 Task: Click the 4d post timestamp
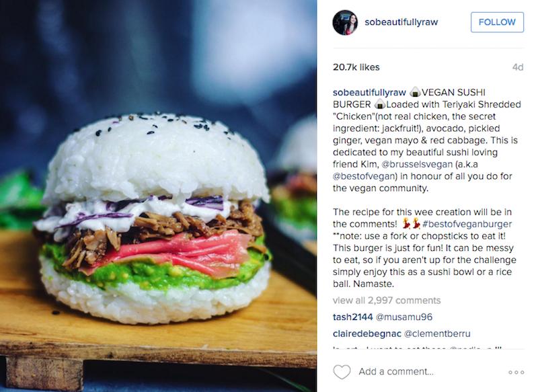coord(518,67)
